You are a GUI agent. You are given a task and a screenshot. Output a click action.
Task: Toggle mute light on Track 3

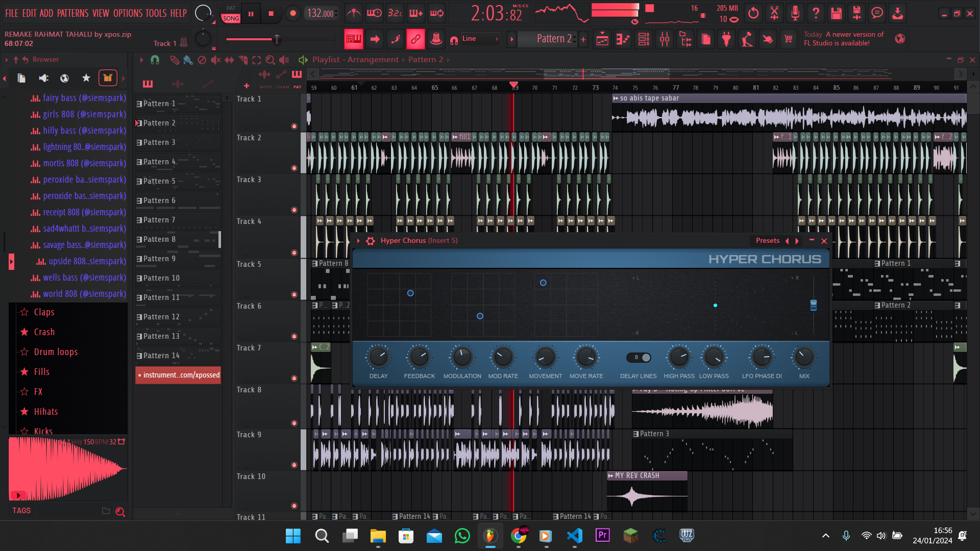point(294,210)
